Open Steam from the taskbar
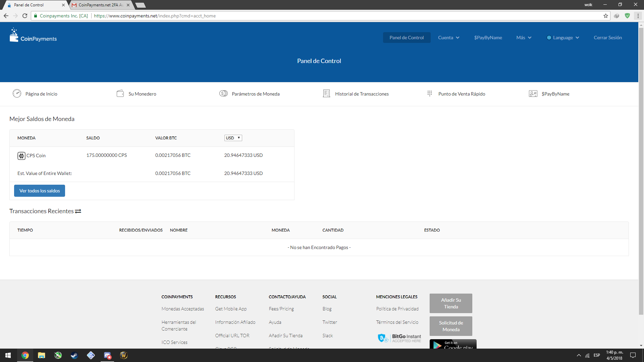The image size is (644, 362). pos(74,355)
